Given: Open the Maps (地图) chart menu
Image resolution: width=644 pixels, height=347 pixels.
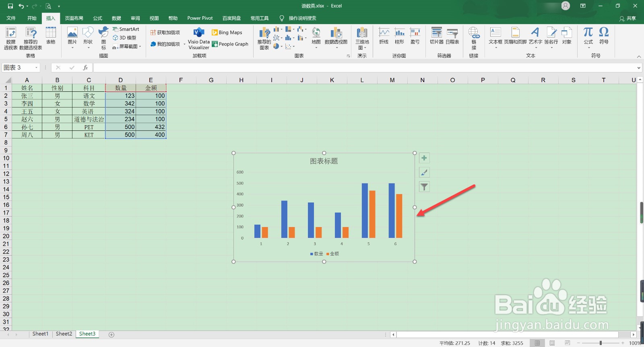Looking at the screenshot, I should coord(316,38).
